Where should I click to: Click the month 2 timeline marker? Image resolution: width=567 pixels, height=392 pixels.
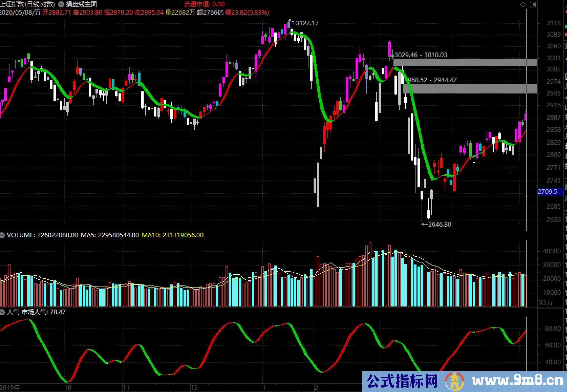click(316, 388)
